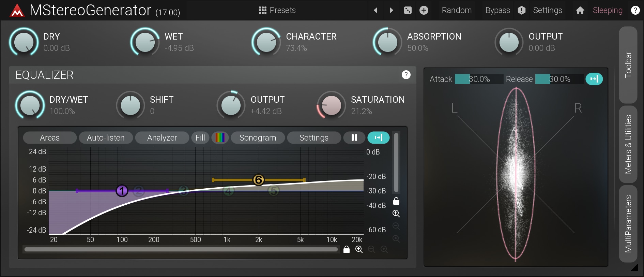
Task: Click the dice randomize presets icon
Action: coord(408,10)
